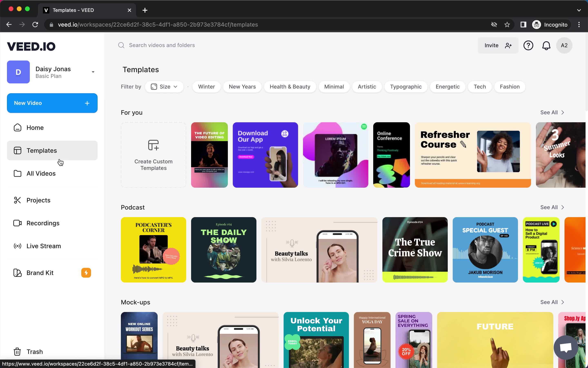Click the search magnifier icon

pos(121,45)
